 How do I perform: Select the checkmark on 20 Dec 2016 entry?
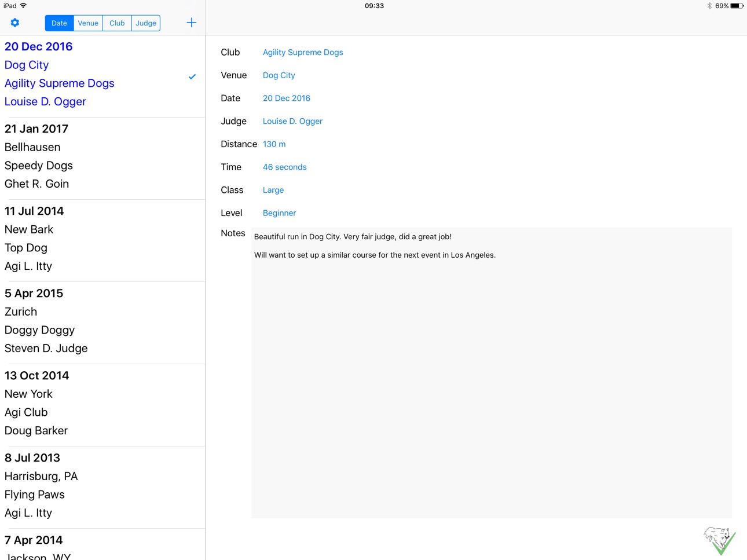pyautogui.click(x=192, y=76)
